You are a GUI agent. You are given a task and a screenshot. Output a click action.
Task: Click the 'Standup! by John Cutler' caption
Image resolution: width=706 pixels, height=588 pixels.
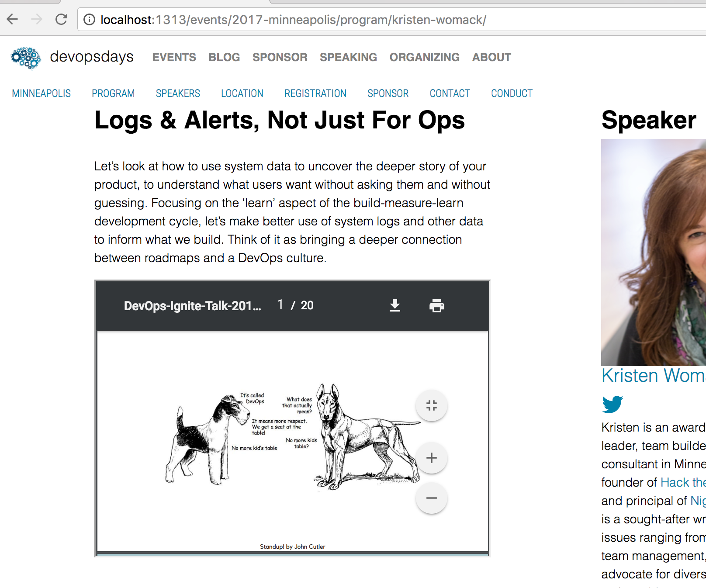coord(293,546)
